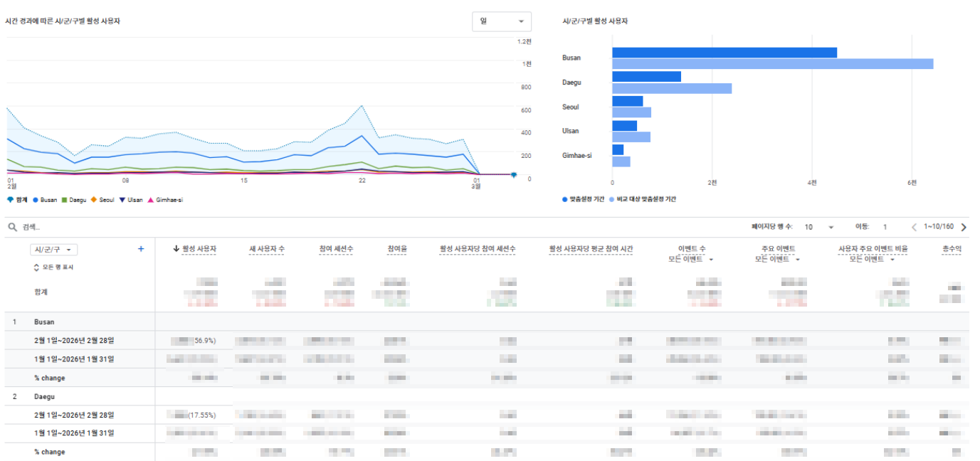This screenshot has height=461, width=980.
Task: Open the rows per page dropdown
Action: pyautogui.click(x=819, y=227)
